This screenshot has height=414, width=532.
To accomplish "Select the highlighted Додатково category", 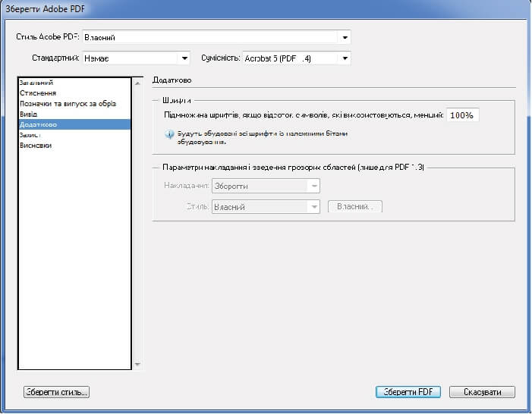I will click(38, 124).
